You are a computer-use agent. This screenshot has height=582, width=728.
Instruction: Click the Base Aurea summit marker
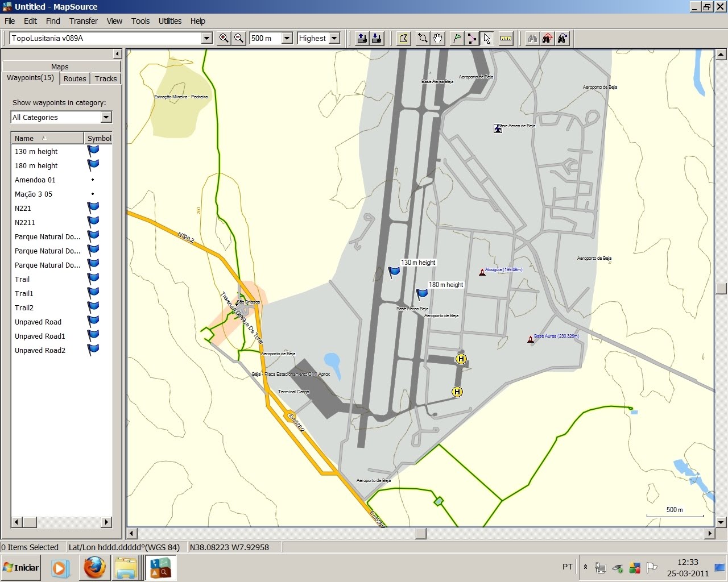[x=531, y=339]
